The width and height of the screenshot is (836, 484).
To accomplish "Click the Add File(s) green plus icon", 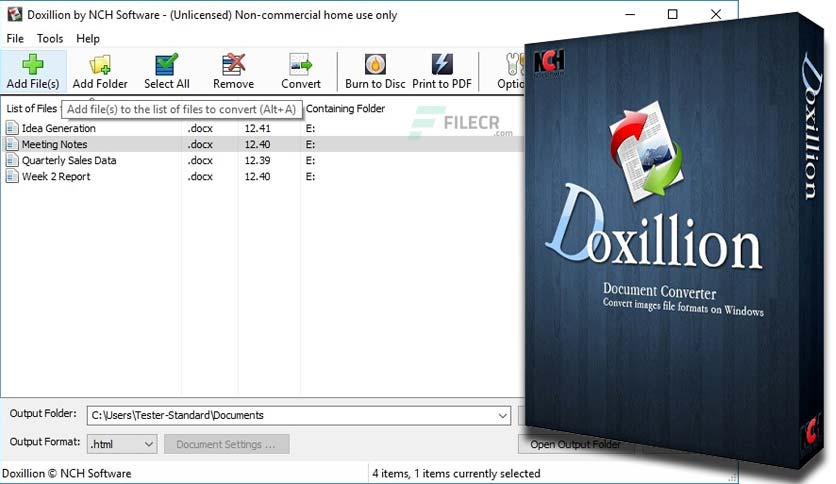I will coord(33,64).
